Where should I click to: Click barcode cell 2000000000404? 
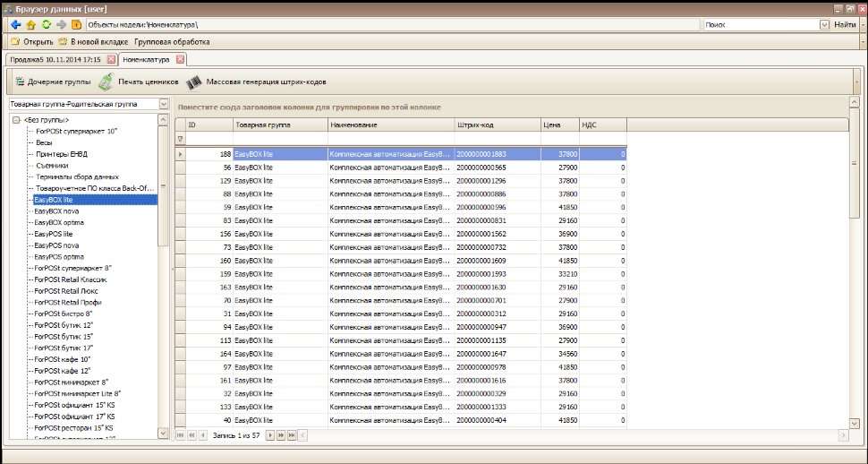coord(498,420)
